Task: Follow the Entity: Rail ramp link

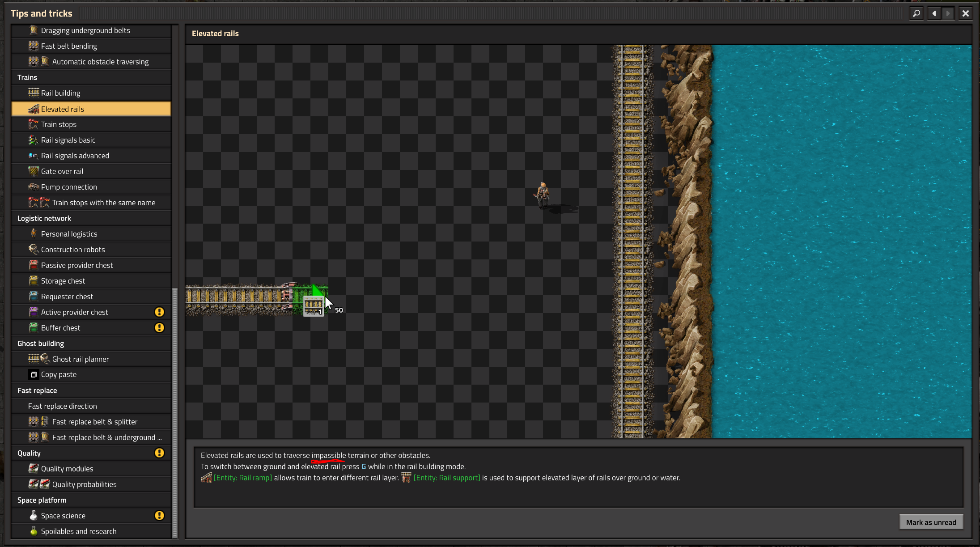Action: click(243, 478)
